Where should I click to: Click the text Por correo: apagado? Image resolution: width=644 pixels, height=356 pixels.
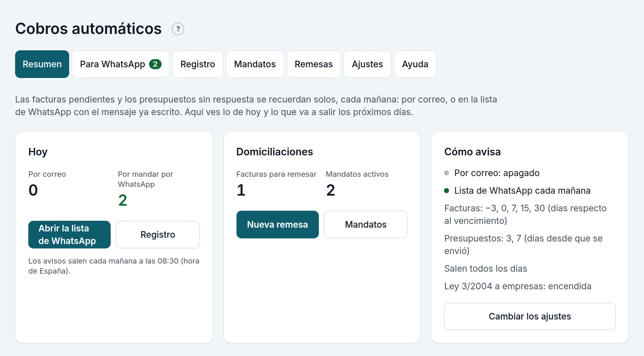(x=497, y=173)
